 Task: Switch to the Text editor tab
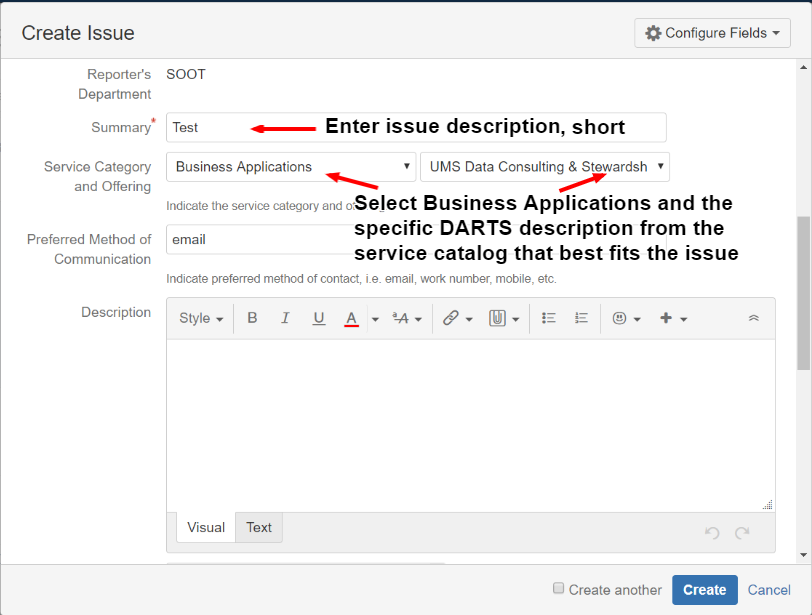pyautogui.click(x=258, y=527)
